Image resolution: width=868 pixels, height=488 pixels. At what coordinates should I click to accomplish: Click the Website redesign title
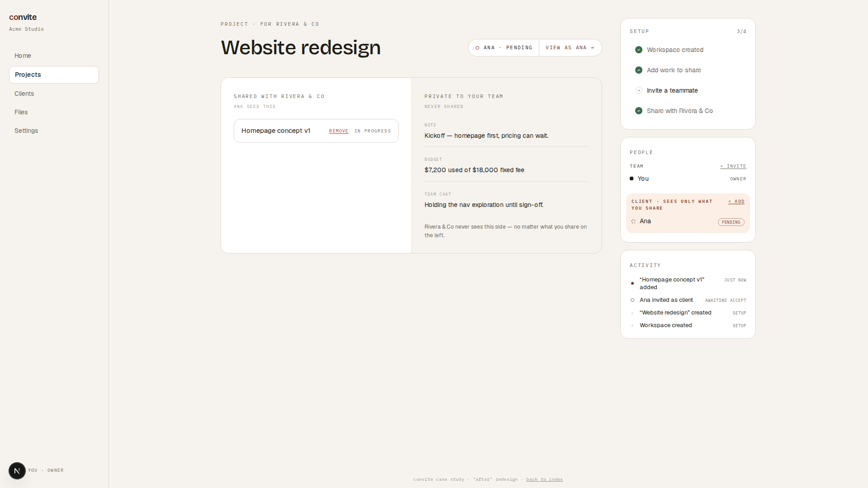click(x=301, y=47)
